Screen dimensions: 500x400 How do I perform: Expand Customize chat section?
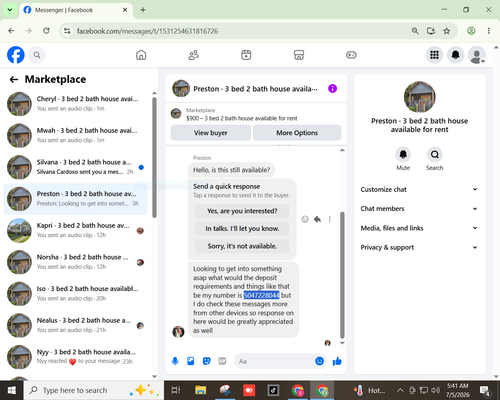(419, 189)
